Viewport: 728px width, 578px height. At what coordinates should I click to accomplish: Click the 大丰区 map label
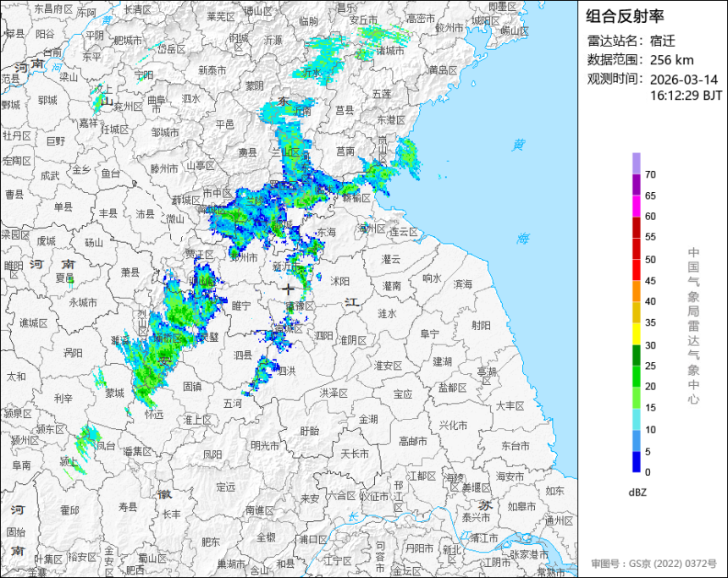click(510, 406)
